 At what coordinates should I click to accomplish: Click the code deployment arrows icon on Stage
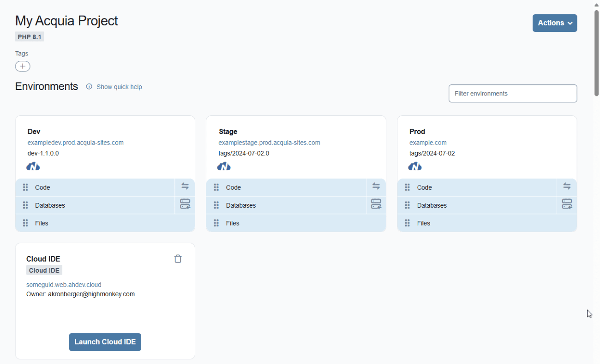[x=376, y=186]
